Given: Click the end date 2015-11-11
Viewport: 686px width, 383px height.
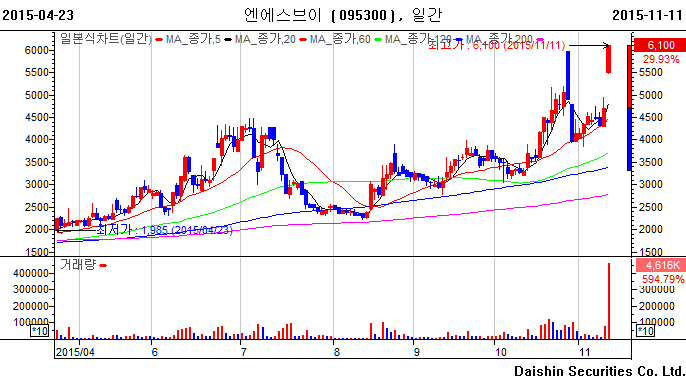Looking at the screenshot, I should [648, 15].
